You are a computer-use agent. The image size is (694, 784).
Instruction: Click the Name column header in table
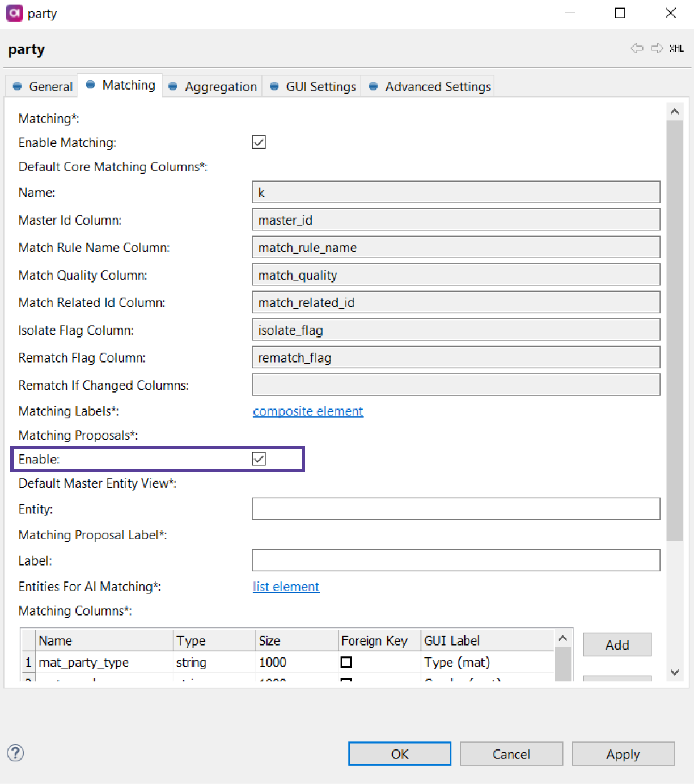point(104,640)
